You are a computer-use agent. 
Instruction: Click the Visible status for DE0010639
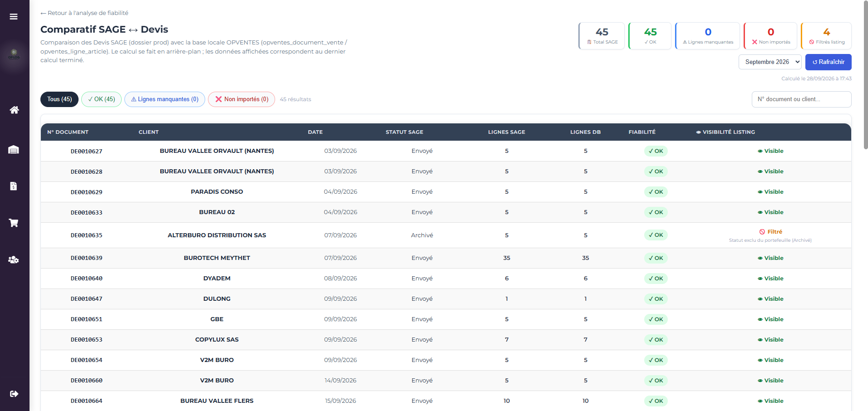[770, 258]
